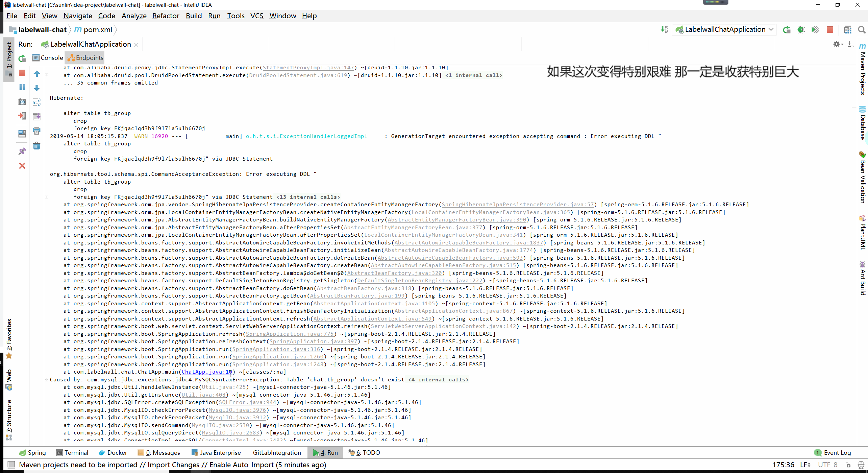Screen dimensions: 868x473
Task: Click the camera Dump Threads icon
Action: click(x=22, y=102)
